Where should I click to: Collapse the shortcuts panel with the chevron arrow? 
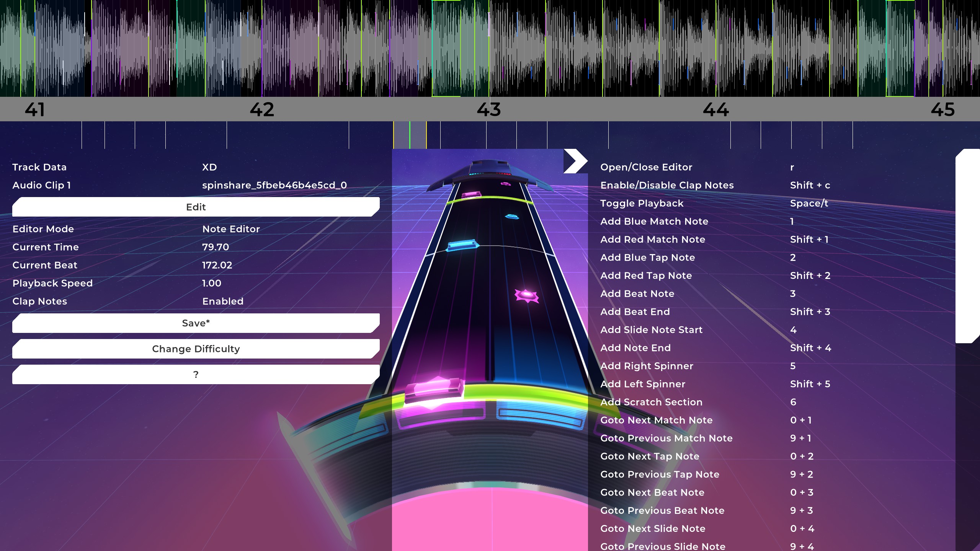(x=575, y=161)
